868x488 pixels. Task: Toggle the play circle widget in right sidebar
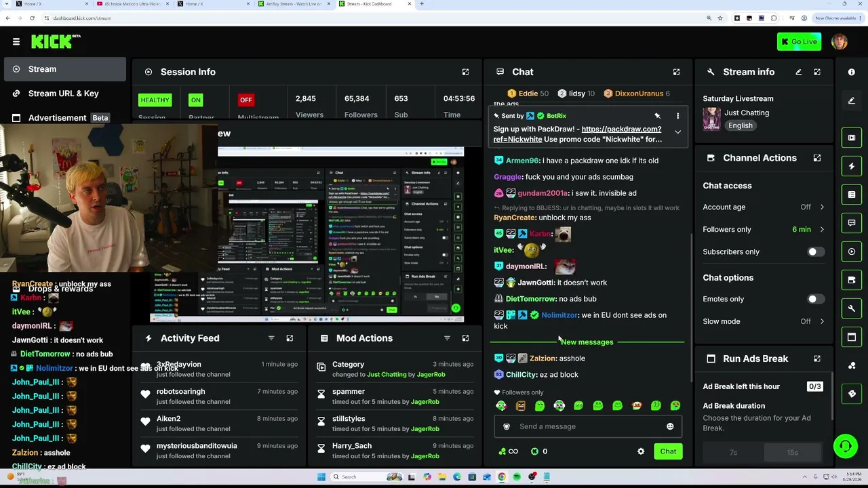(x=852, y=251)
